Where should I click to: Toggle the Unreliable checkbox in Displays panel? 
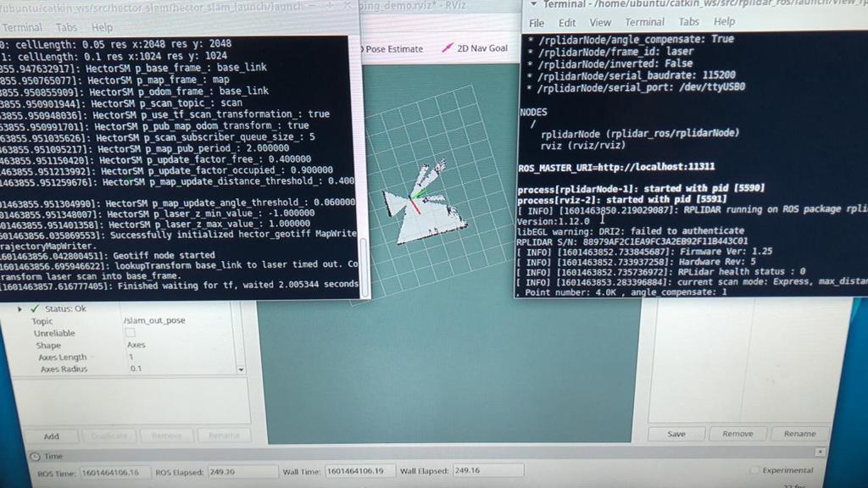(130, 332)
